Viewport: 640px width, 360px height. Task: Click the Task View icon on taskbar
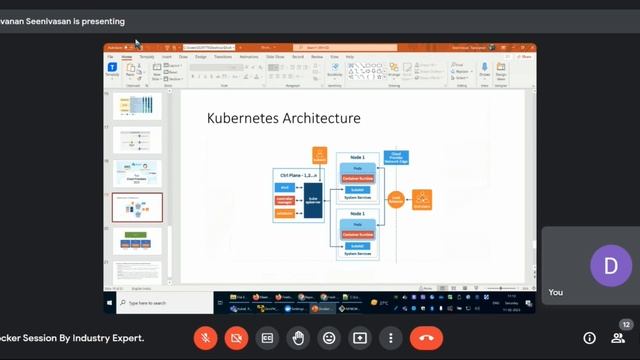point(220,303)
